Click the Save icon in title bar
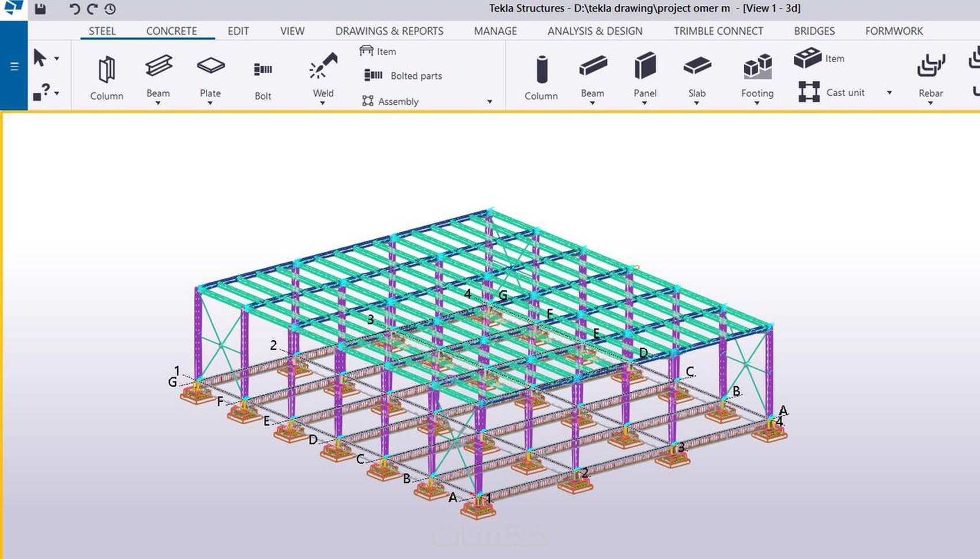Screen dimensions: 980x559 [40, 9]
